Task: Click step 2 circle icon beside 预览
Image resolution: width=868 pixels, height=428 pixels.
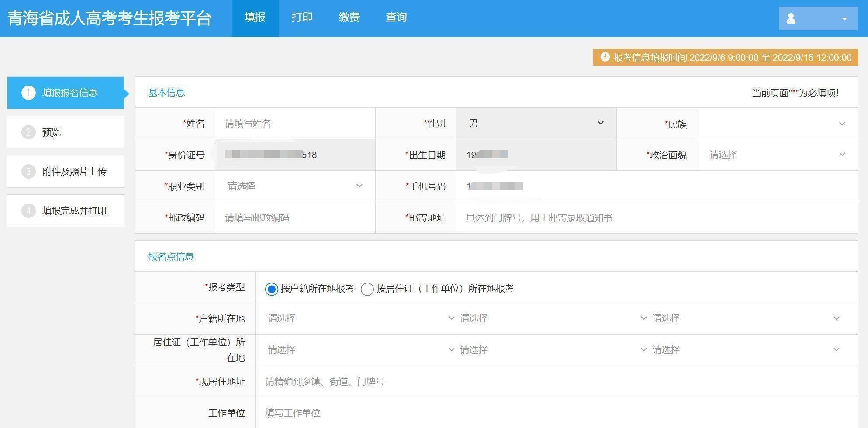Action: click(28, 132)
